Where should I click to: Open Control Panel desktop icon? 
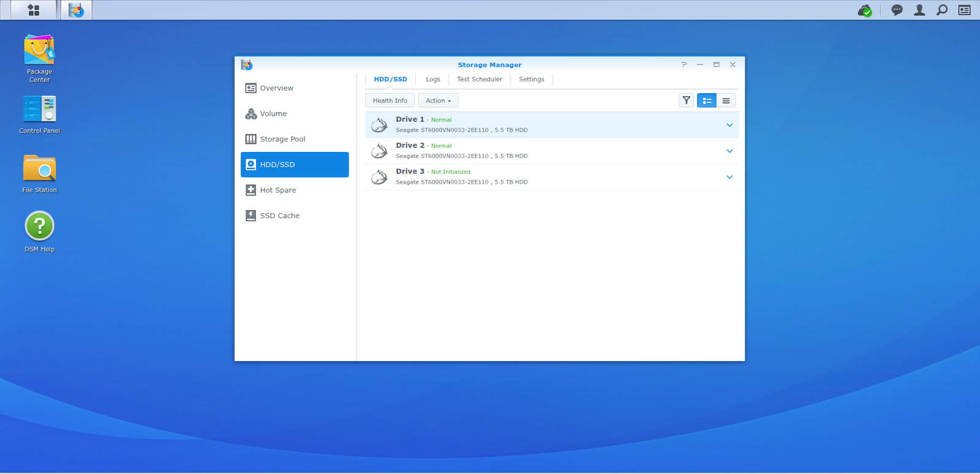point(39,115)
